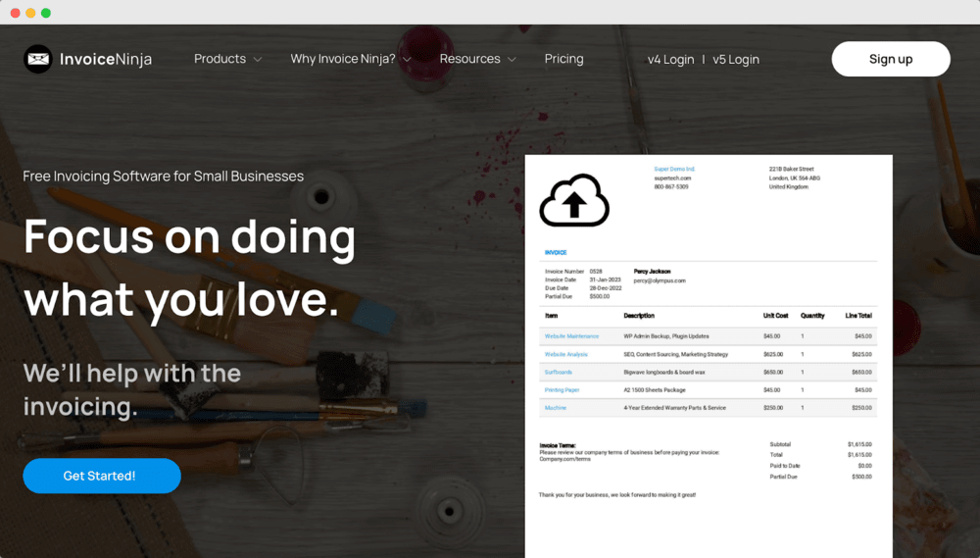Click the Sign up button
The height and width of the screenshot is (558, 980).
coord(891,59)
